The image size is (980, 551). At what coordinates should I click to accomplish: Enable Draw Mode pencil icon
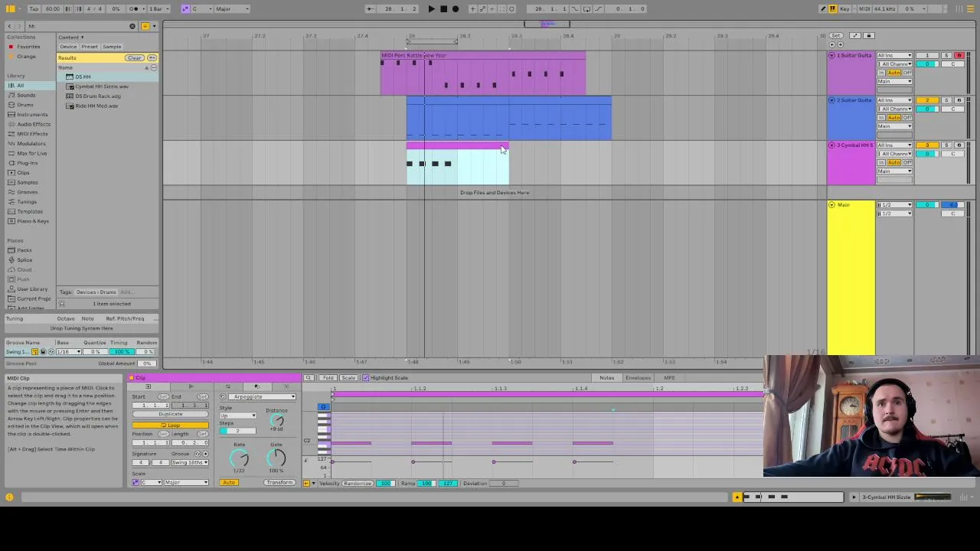[823, 9]
